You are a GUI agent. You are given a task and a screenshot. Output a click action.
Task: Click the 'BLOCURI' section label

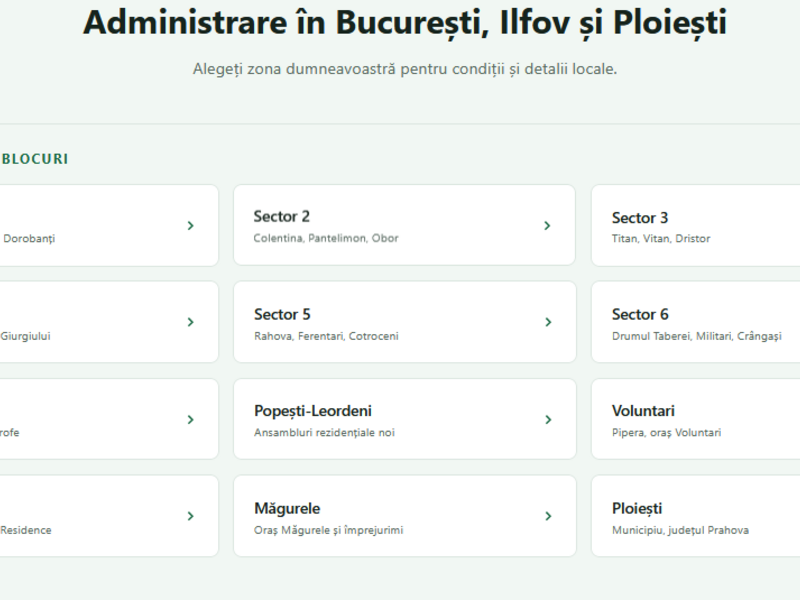pos(35,159)
